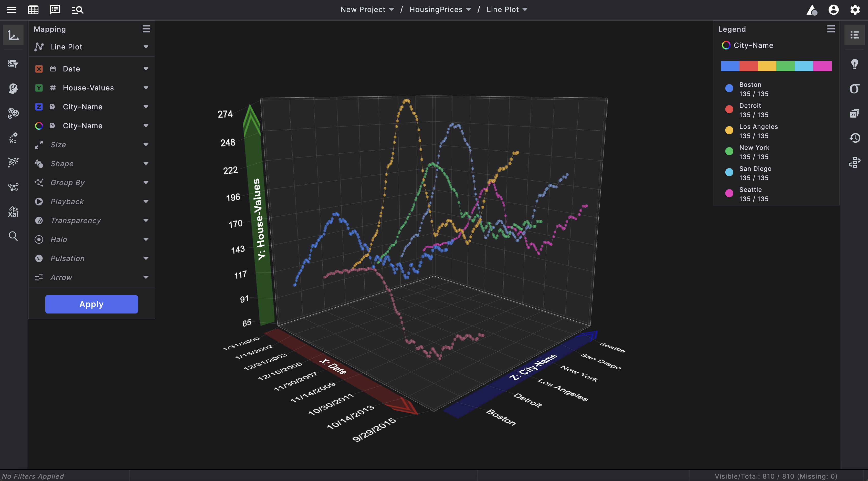Open the Legend panel hamburger menu
The height and width of the screenshot is (481, 868).
coord(831,29)
